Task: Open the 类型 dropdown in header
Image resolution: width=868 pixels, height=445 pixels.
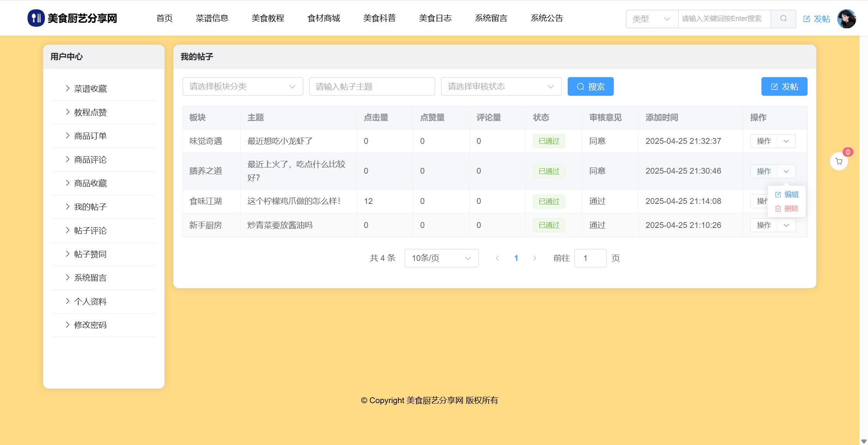Action: [652, 19]
